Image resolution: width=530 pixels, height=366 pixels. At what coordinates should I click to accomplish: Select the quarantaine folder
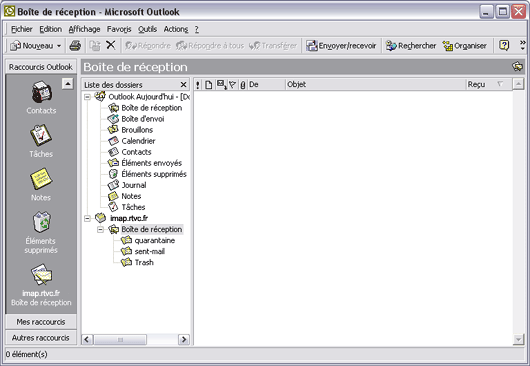(148, 241)
